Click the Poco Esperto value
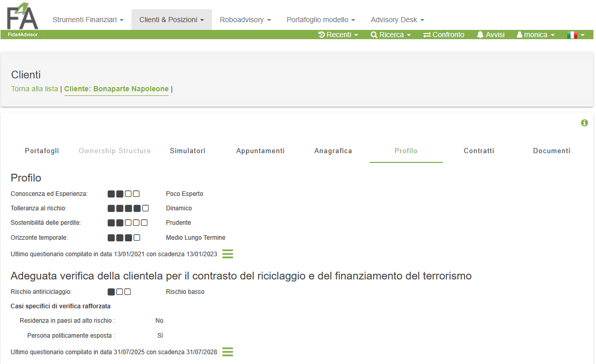Screen dimensions: 596x364 [x=185, y=194]
